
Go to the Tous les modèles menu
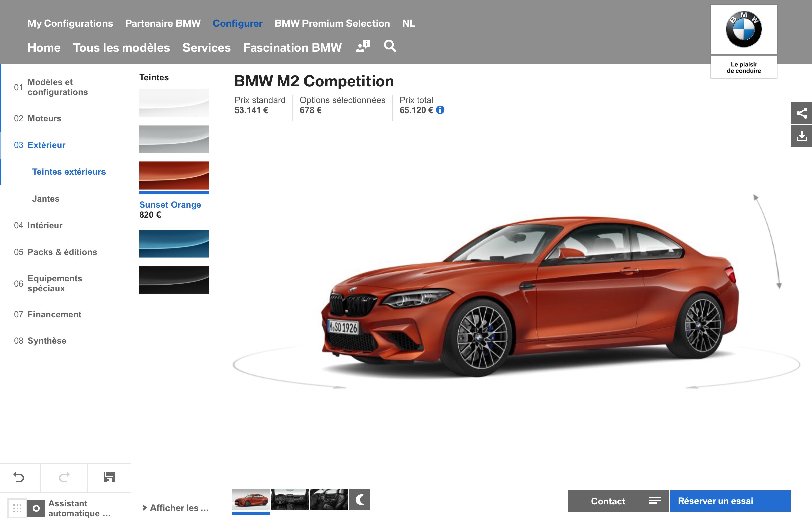(121, 48)
